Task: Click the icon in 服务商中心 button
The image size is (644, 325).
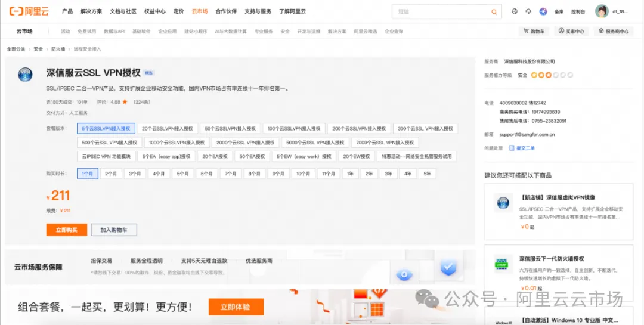Action: pos(601,31)
